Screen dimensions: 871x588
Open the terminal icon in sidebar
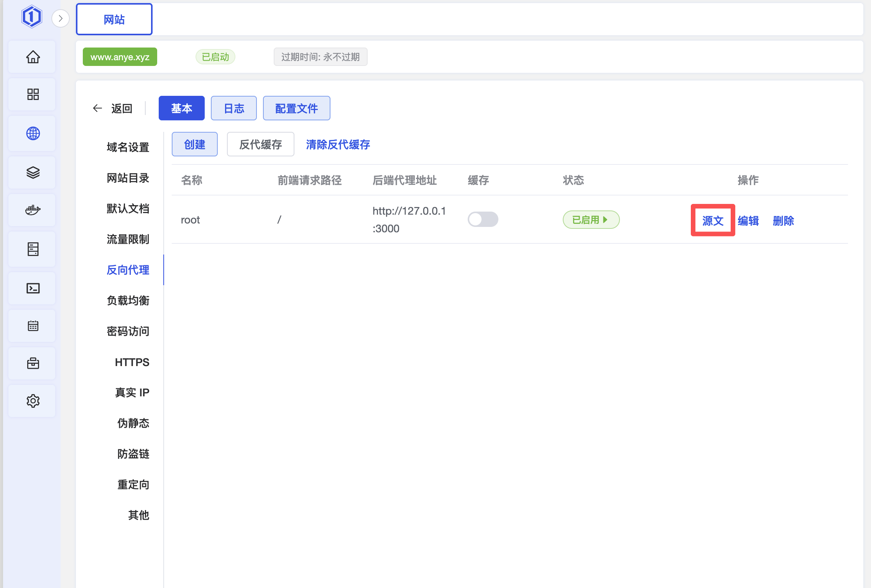tap(33, 288)
